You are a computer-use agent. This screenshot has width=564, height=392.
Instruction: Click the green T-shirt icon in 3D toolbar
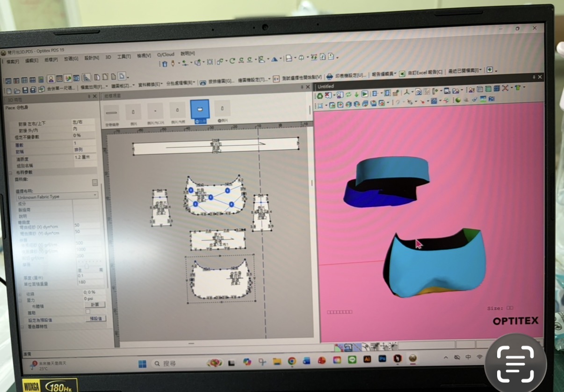[x=518, y=87]
